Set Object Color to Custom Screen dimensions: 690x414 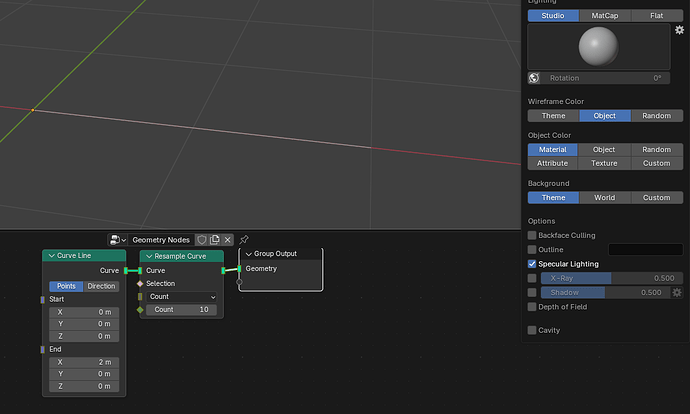click(x=657, y=163)
